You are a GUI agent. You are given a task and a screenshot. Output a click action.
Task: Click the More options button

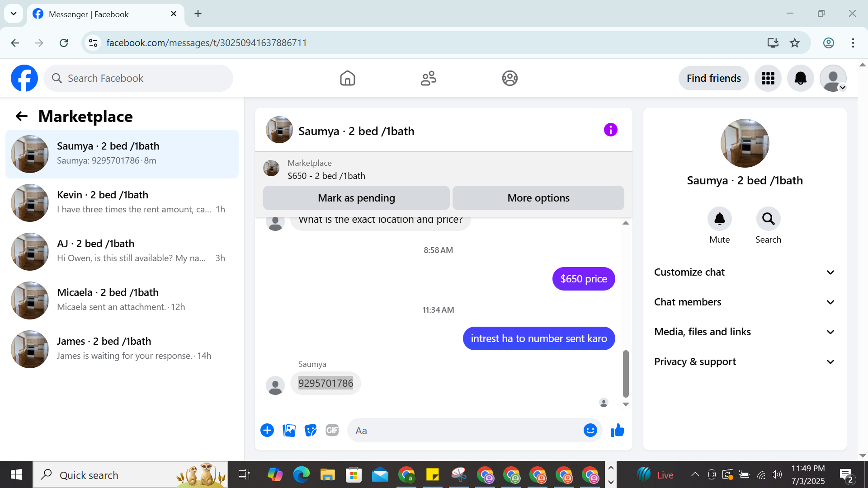click(538, 198)
